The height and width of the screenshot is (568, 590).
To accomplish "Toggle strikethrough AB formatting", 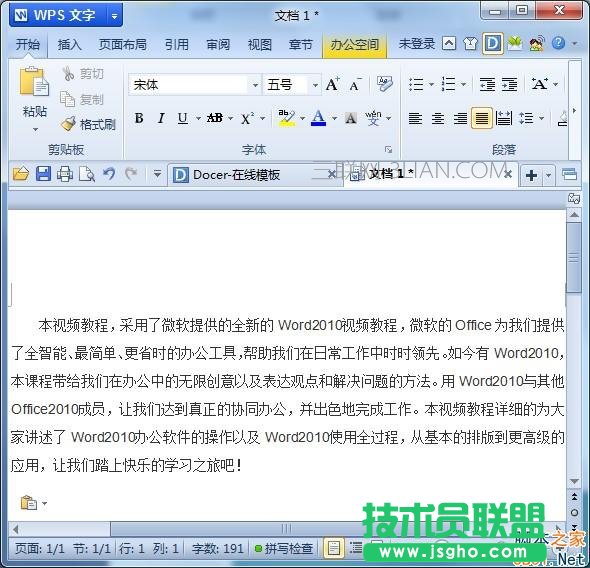I will tap(215, 118).
